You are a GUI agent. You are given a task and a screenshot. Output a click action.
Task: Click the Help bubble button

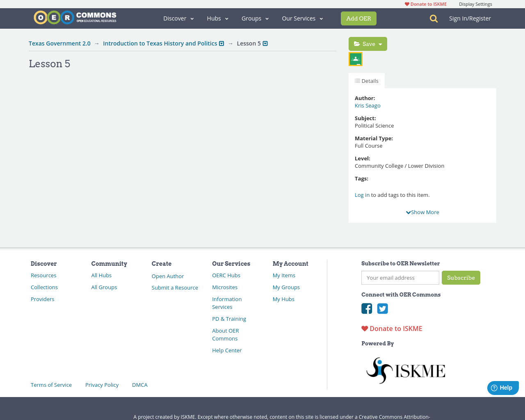pyautogui.click(x=502, y=388)
